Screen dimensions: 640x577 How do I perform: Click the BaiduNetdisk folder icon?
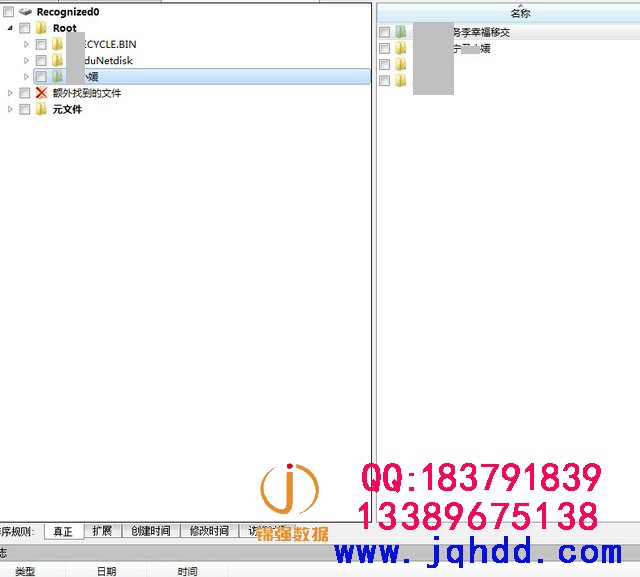[x=57, y=60]
